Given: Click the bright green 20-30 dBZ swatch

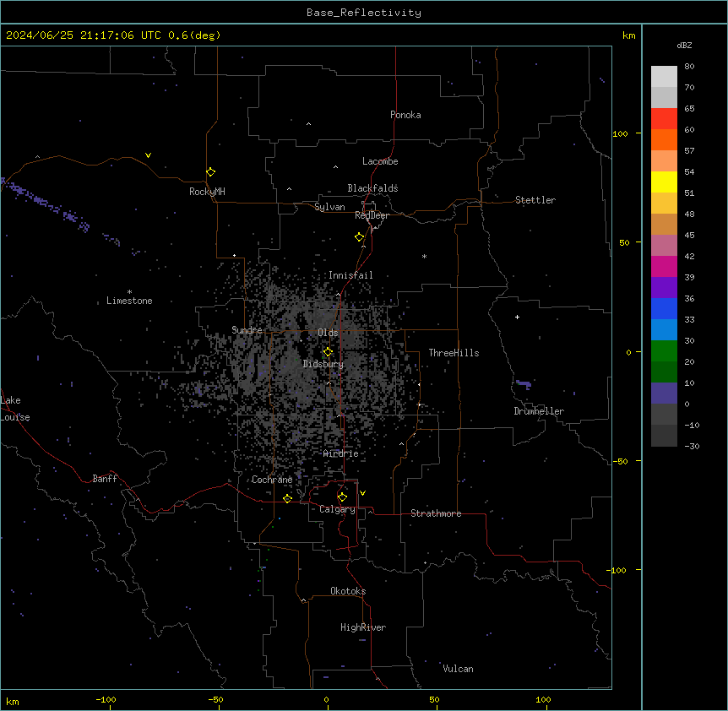Looking at the screenshot, I should [x=664, y=351].
